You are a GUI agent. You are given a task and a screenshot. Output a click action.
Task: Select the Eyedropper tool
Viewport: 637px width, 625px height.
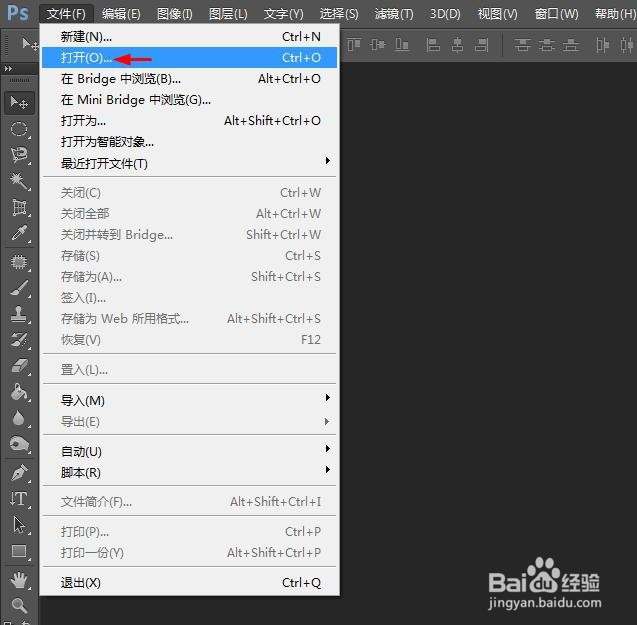[19, 233]
